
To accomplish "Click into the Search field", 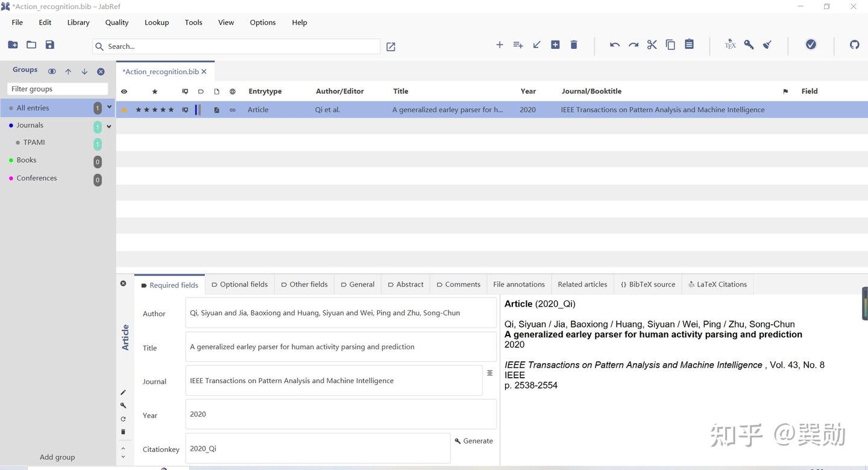I will tap(241, 46).
